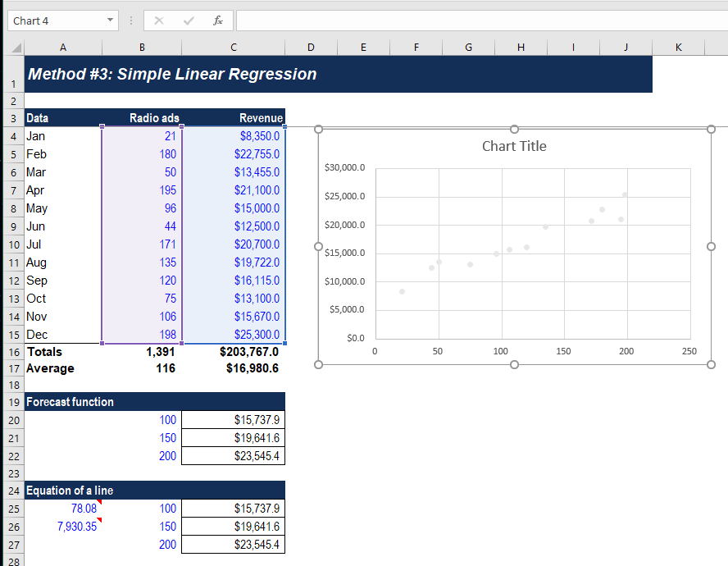Select the Radio ads header cell
Image resolution: width=728 pixels, height=566 pixels.
pos(142,118)
